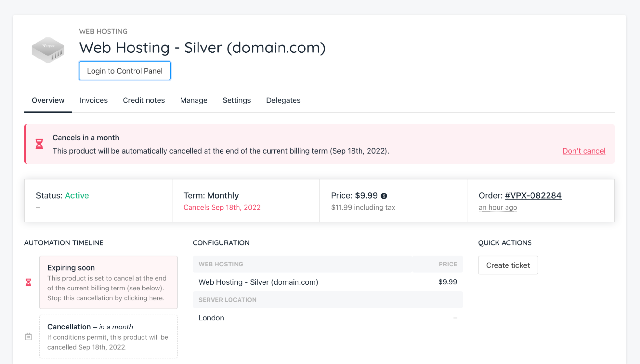This screenshot has width=640, height=364.
Task: Open the Credit notes tab
Action: (144, 100)
